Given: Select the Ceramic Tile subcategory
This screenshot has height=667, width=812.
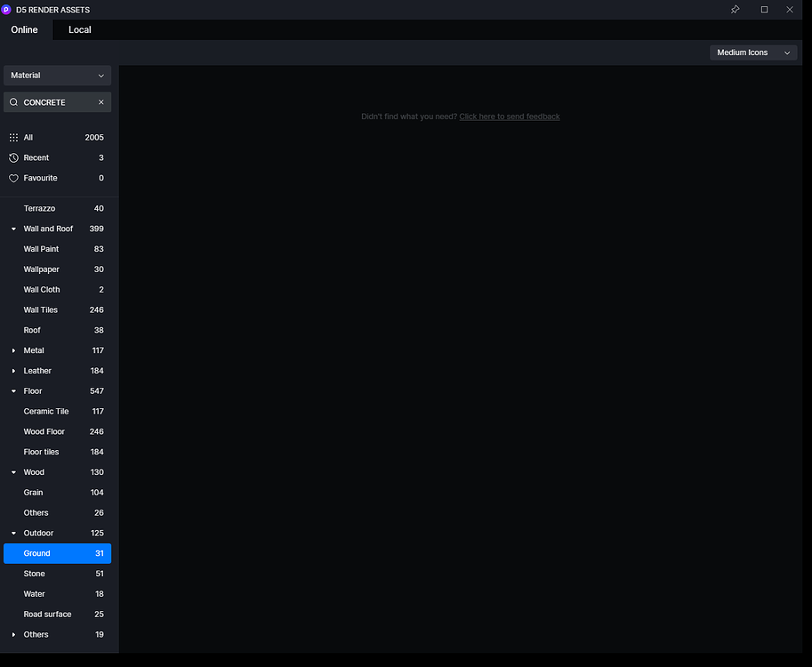Looking at the screenshot, I should tap(57, 411).
